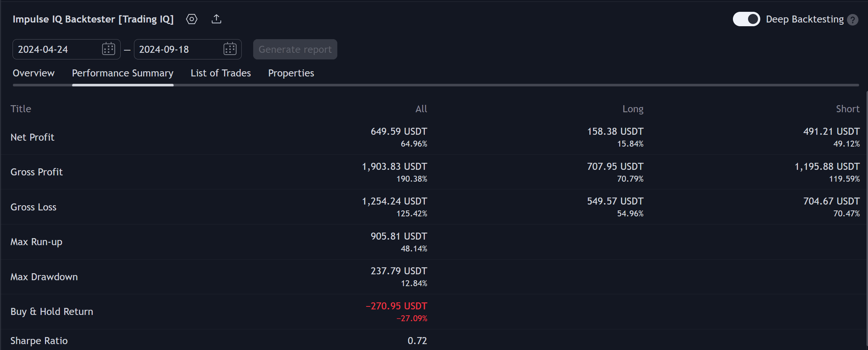Click the Buy & Hold Return value
The image size is (868, 350).
pyautogui.click(x=396, y=306)
